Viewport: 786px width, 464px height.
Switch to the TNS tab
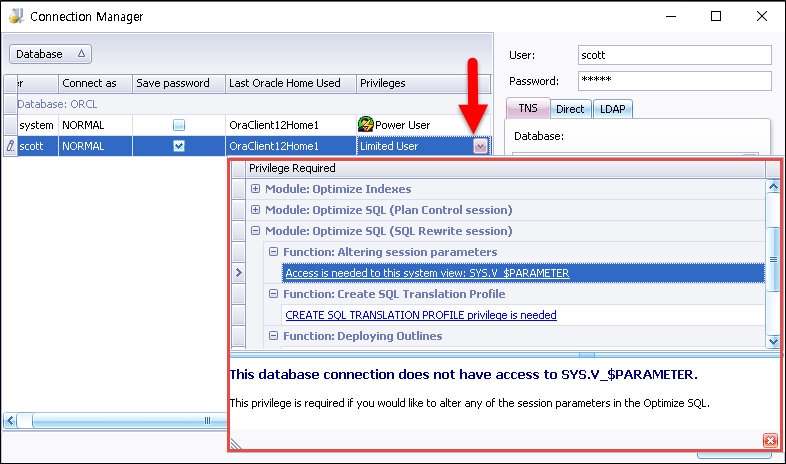pyautogui.click(x=528, y=108)
